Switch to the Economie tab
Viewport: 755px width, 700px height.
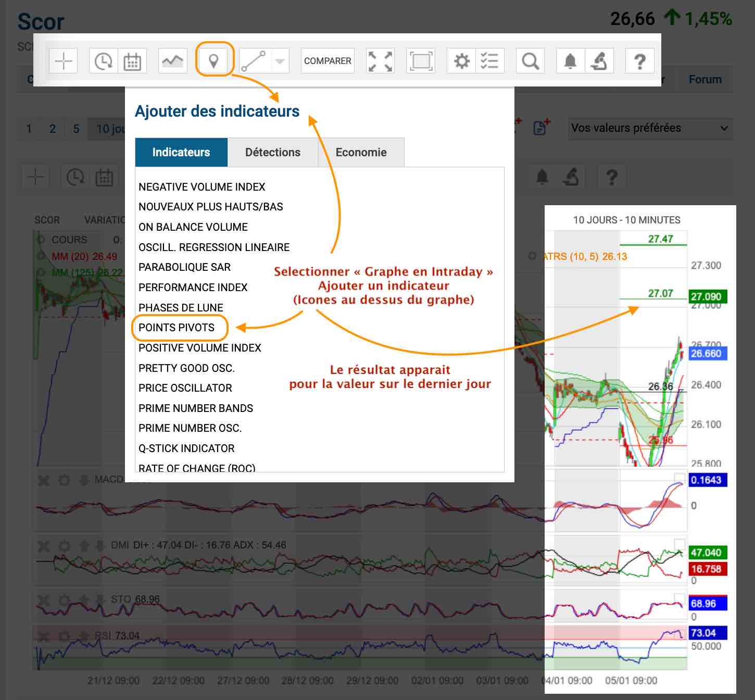click(x=361, y=152)
